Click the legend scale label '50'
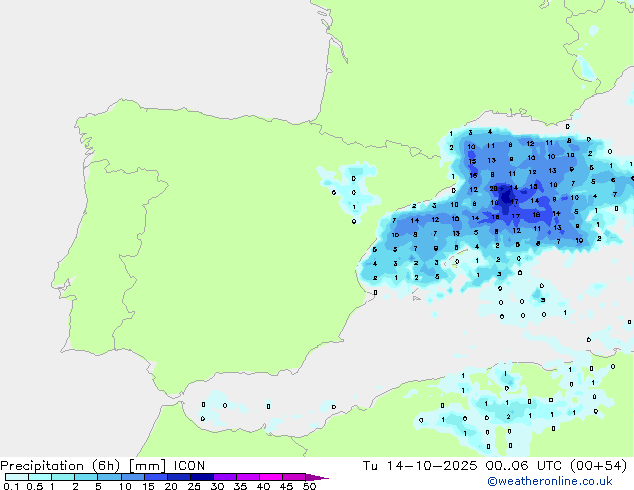The image size is (634, 490). [309, 486]
